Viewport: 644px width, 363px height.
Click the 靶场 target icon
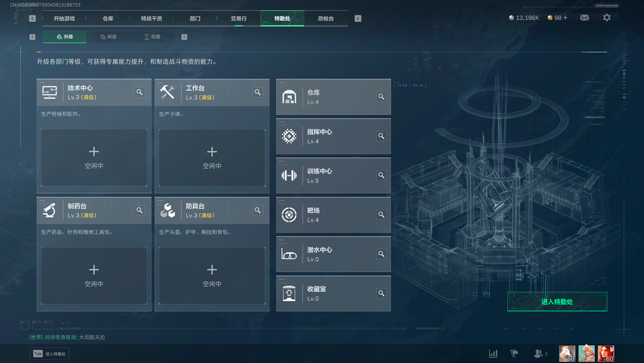point(289,214)
